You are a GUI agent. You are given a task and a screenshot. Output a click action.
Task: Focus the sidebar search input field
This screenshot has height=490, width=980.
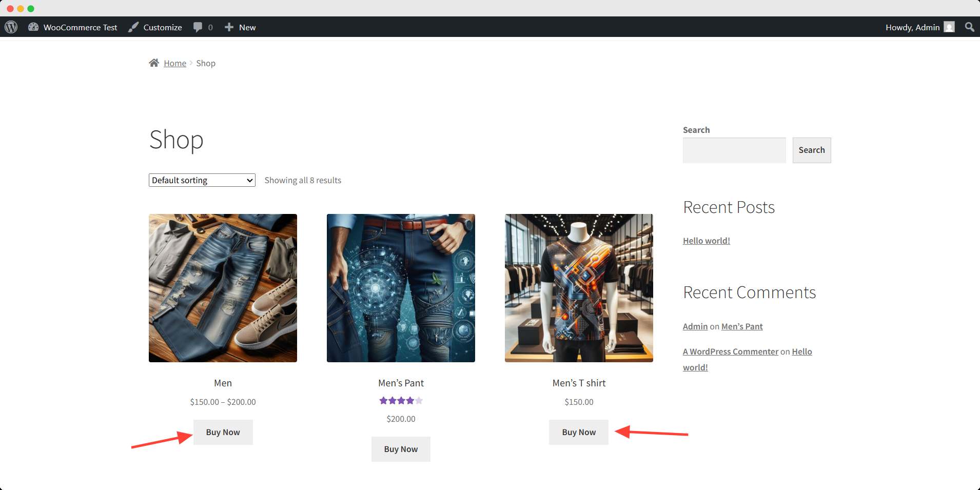(x=734, y=150)
